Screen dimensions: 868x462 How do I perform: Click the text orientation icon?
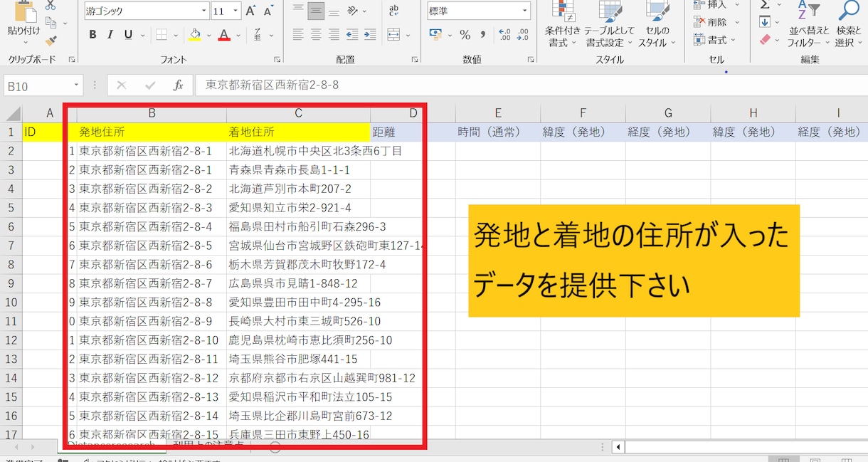tap(353, 11)
